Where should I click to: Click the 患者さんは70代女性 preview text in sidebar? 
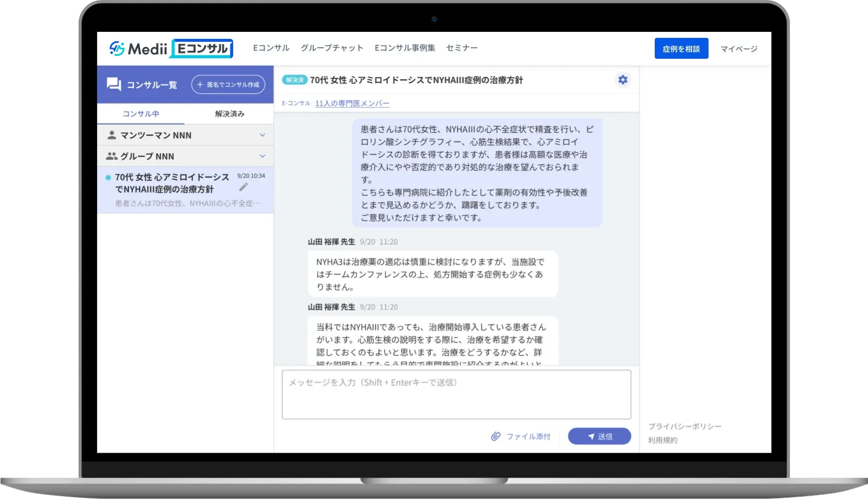pos(187,203)
